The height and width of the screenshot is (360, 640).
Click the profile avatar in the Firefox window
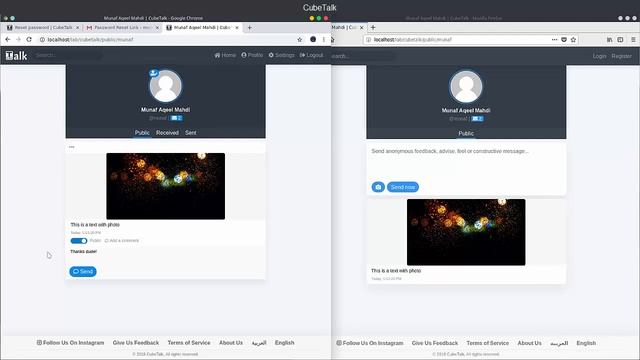coord(466,87)
